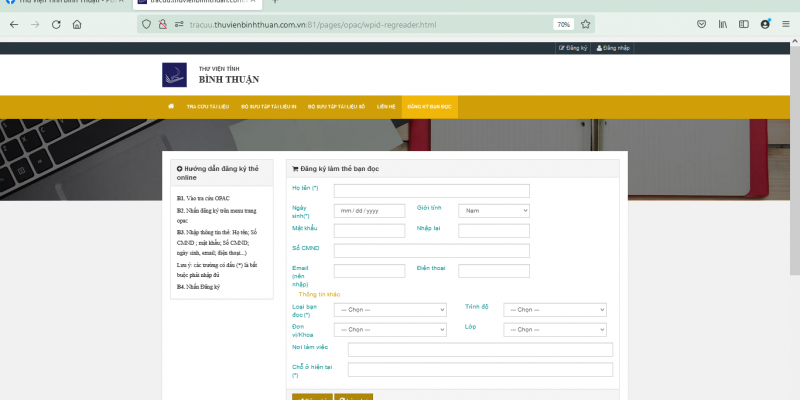The image size is (800, 400).
Task: Click the Số CMND input field
Action: pyautogui.click(x=432, y=251)
